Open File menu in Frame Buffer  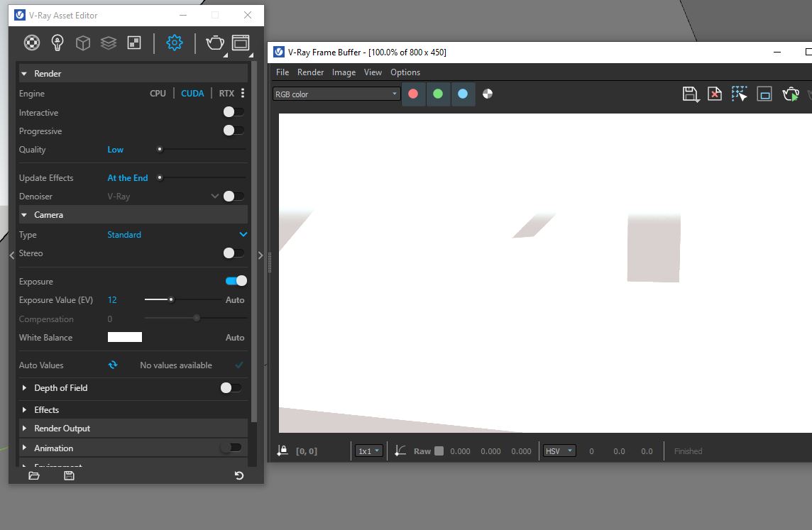(282, 72)
